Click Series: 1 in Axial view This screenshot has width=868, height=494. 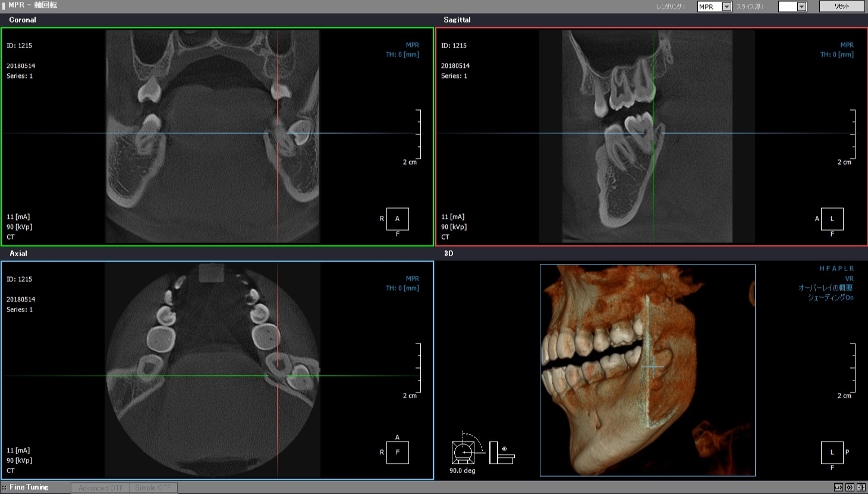point(20,310)
